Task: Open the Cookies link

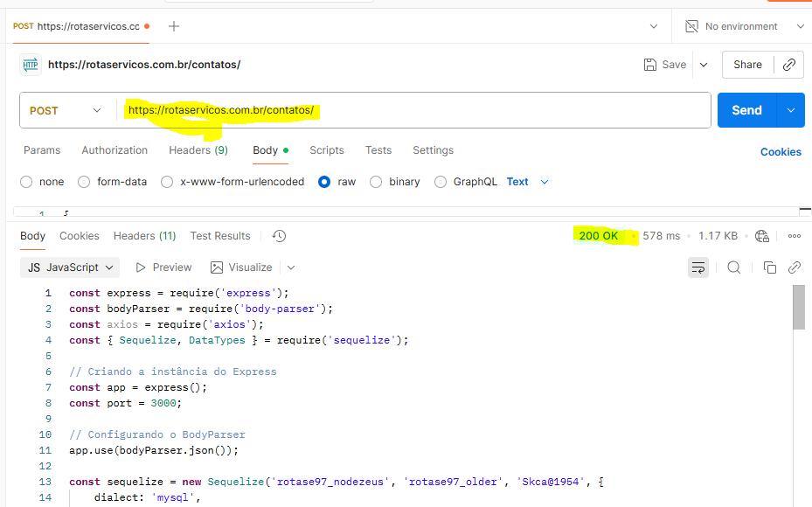Action: click(x=781, y=152)
